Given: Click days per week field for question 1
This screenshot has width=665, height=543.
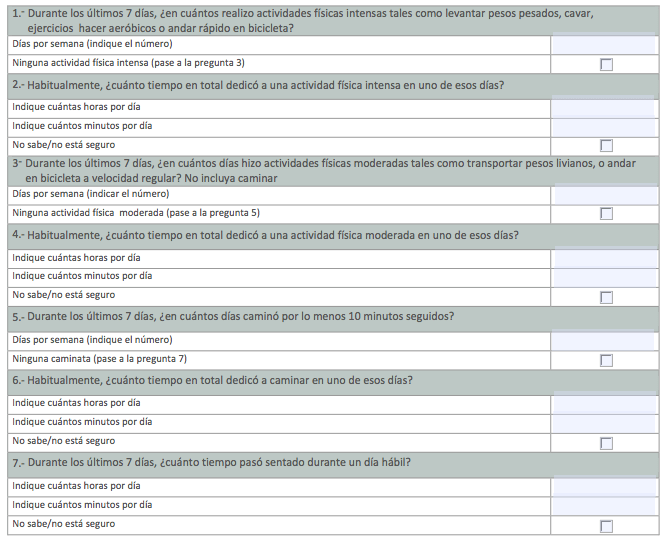Looking at the screenshot, I should [604, 44].
